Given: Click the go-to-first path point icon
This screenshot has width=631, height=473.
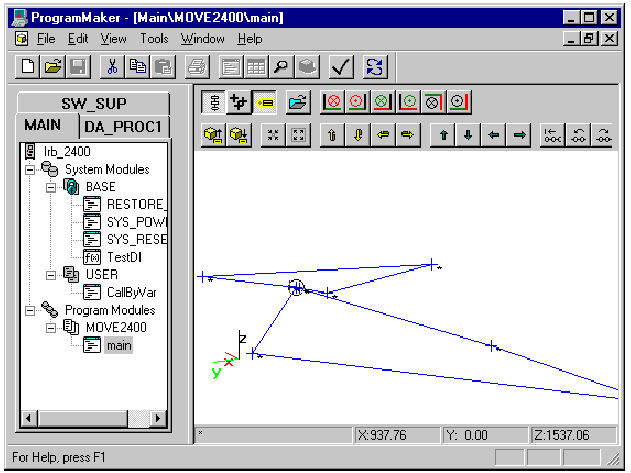Looking at the screenshot, I should (x=552, y=135).
